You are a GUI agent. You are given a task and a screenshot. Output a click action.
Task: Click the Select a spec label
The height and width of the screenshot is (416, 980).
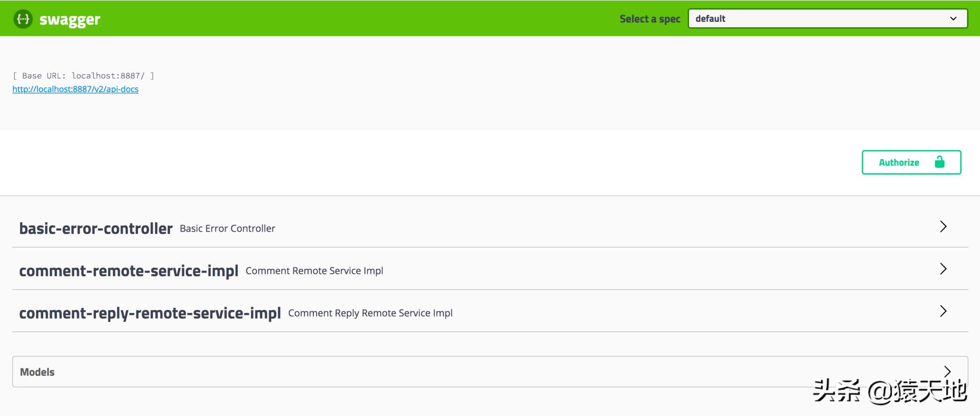click(650, 19)
